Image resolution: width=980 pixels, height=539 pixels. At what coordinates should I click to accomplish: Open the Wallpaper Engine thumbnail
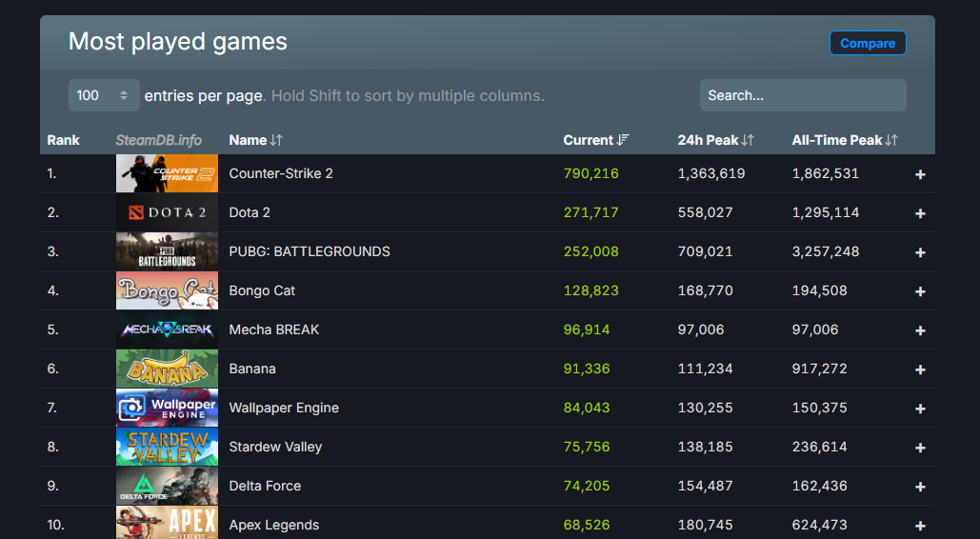(x=167, y=408)
